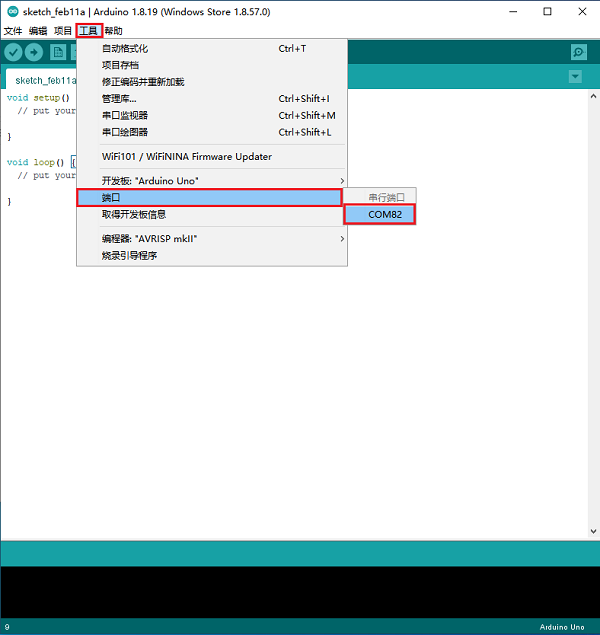600x635 pixels.
Task: Click the Upload arrow toolbar icon
Action: click(34, 52)
